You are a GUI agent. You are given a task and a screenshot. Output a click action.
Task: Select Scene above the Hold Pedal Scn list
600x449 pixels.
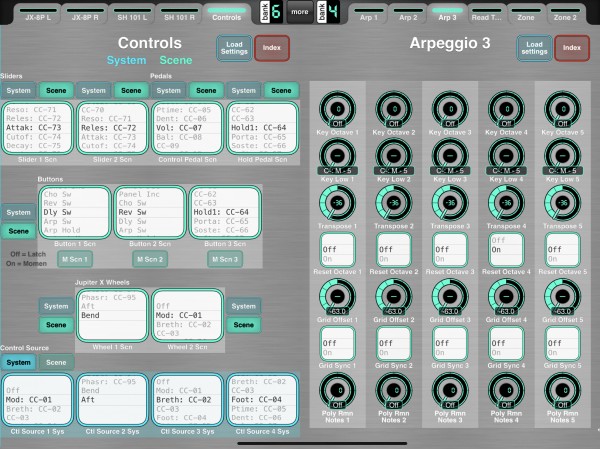pos(281,91)
